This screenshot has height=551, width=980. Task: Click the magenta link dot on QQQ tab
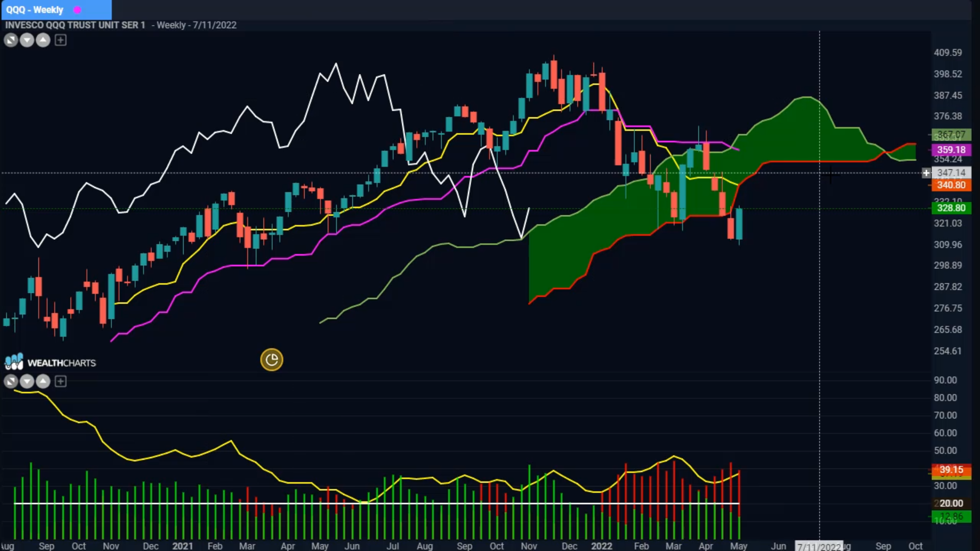point(78,10)
